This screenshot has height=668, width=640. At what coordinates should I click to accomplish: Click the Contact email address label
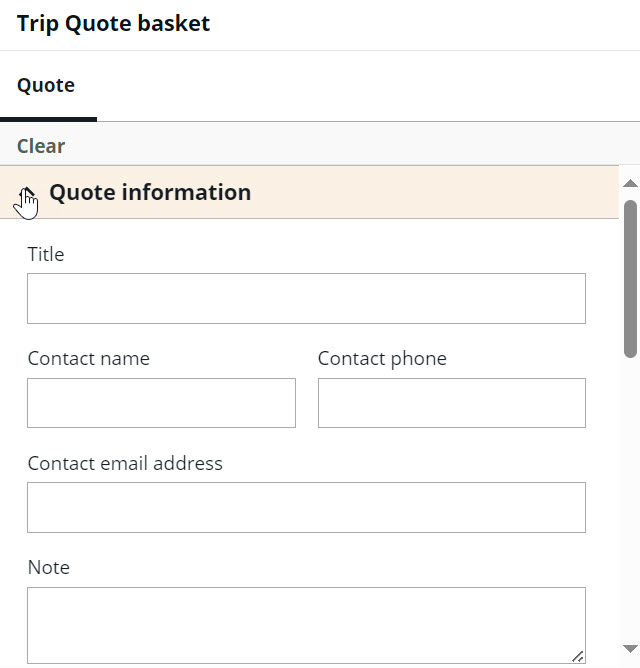125,463
